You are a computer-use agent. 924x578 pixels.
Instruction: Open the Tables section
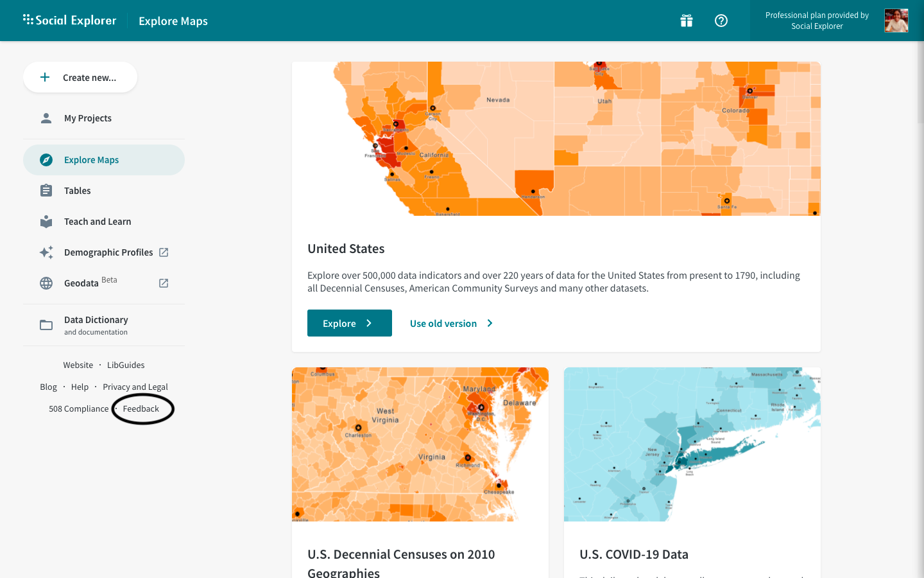click(x=104, y=191)
